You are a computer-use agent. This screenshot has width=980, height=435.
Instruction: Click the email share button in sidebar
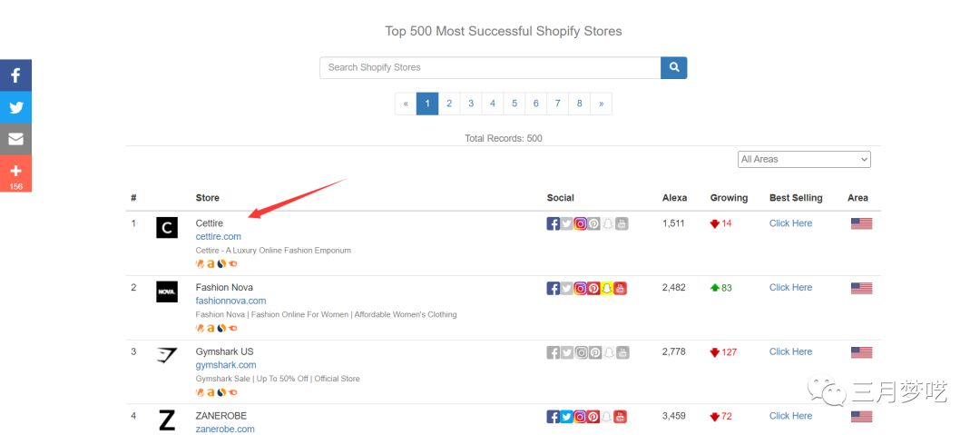(x=15, y=139)
